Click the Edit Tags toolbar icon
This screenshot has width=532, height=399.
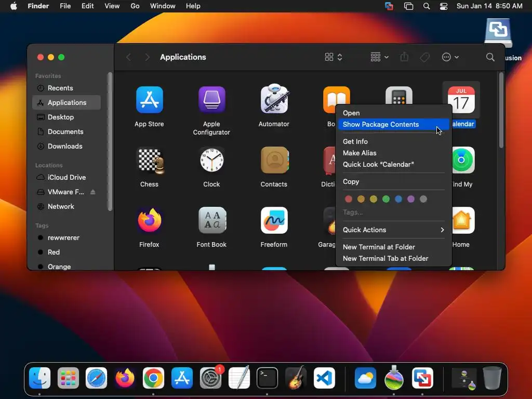coord(424,57)
